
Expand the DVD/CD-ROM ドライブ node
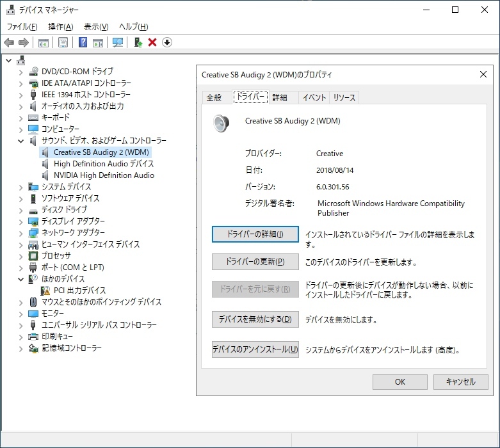tap(20, 72)
